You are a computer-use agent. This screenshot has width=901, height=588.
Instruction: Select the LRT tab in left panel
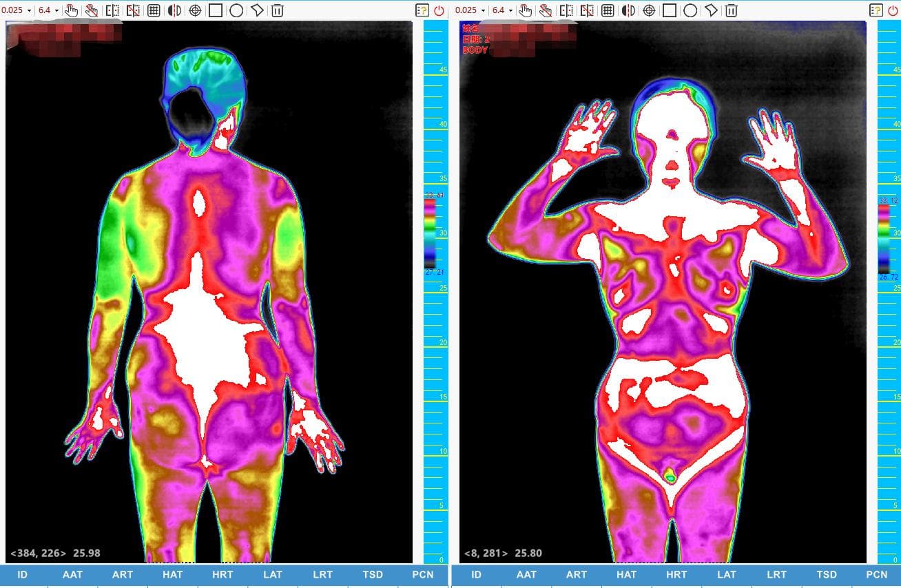tap(322, 575)
